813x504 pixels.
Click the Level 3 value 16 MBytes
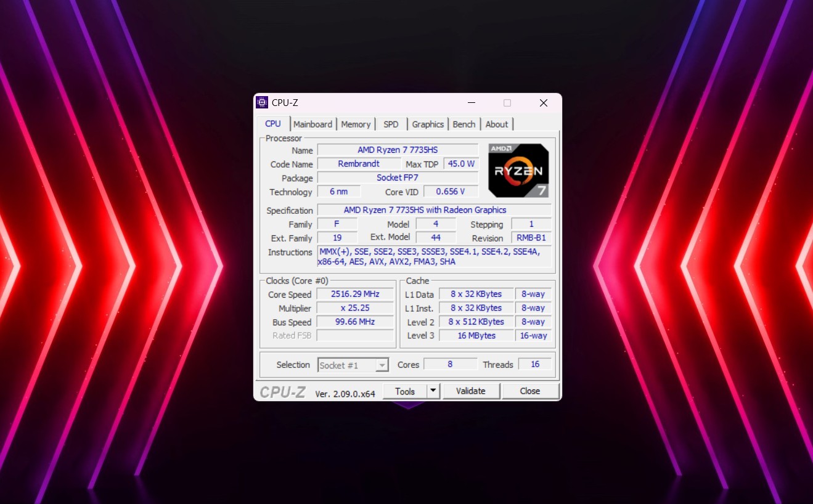click(476, 336)
